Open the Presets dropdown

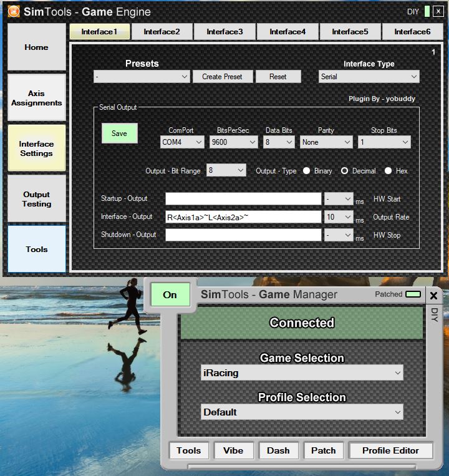click(x=142, y=77)
